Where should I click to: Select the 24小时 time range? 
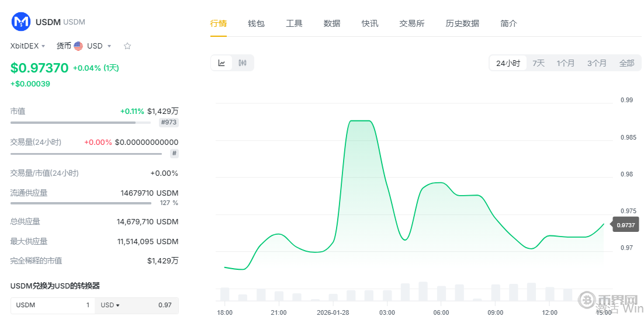(x=508, y=63)
